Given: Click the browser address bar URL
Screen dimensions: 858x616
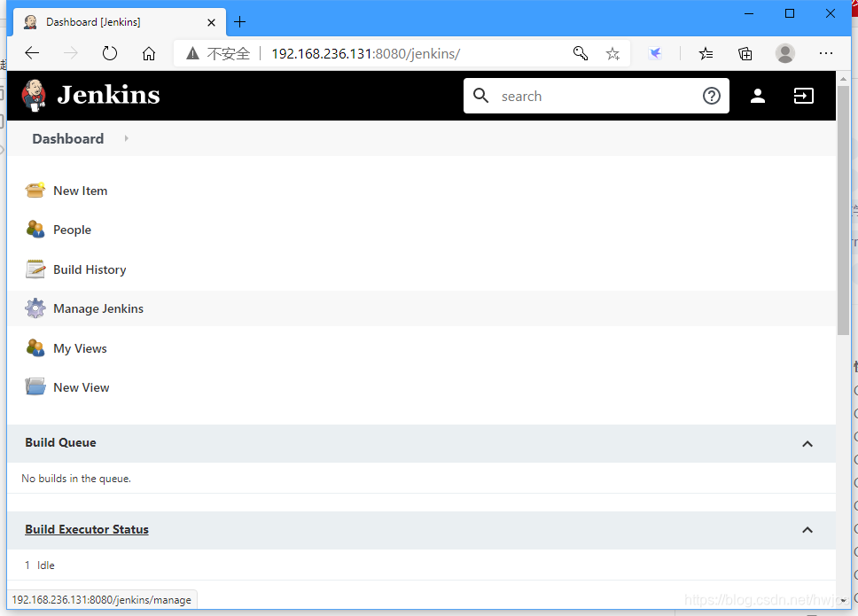Looking at the screenshot, I should pyautogui.click(x=365, y=53).
